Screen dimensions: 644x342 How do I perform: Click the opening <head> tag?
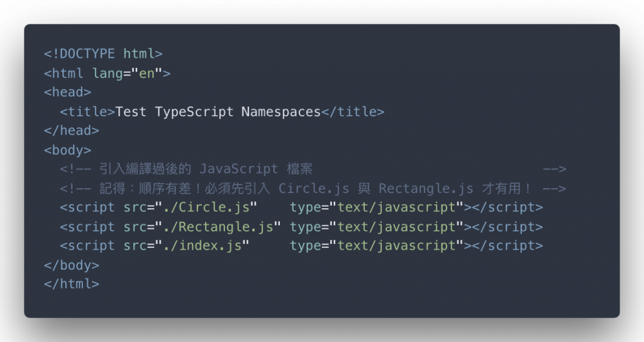click(67, 92)
